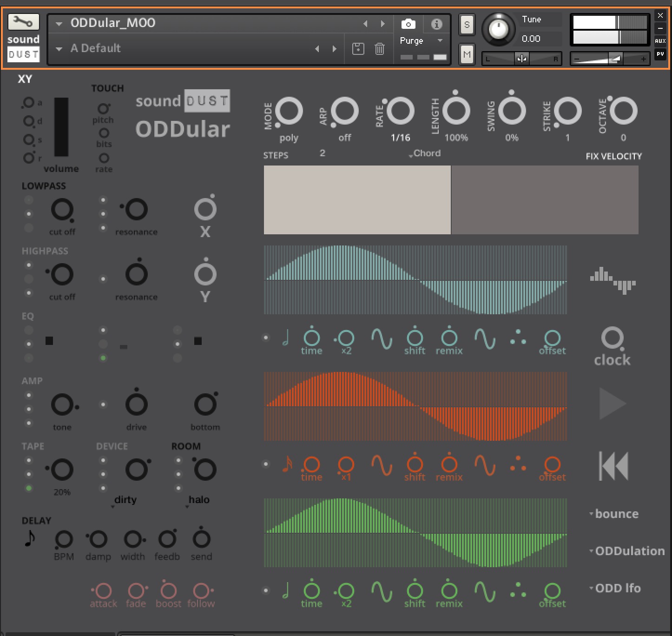Toggle the lit green TAPE dot
The width and height of the screenshot is (672, 636).
29,488
